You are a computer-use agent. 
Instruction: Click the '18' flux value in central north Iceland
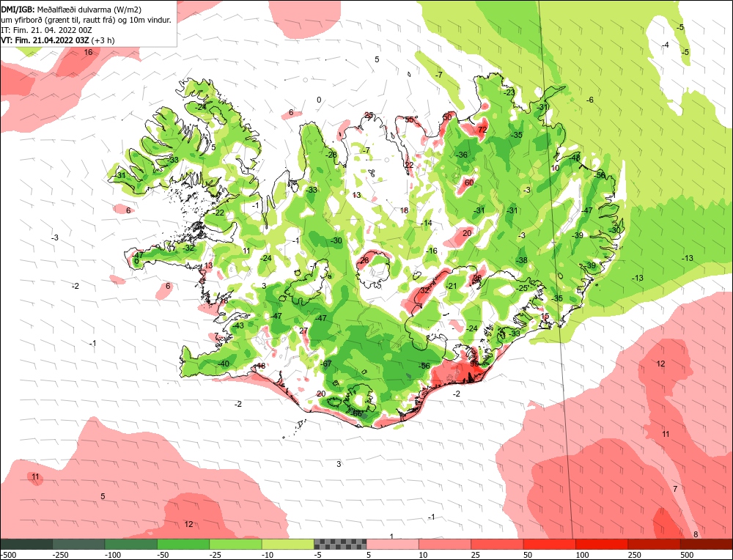[x=404, y=210]
